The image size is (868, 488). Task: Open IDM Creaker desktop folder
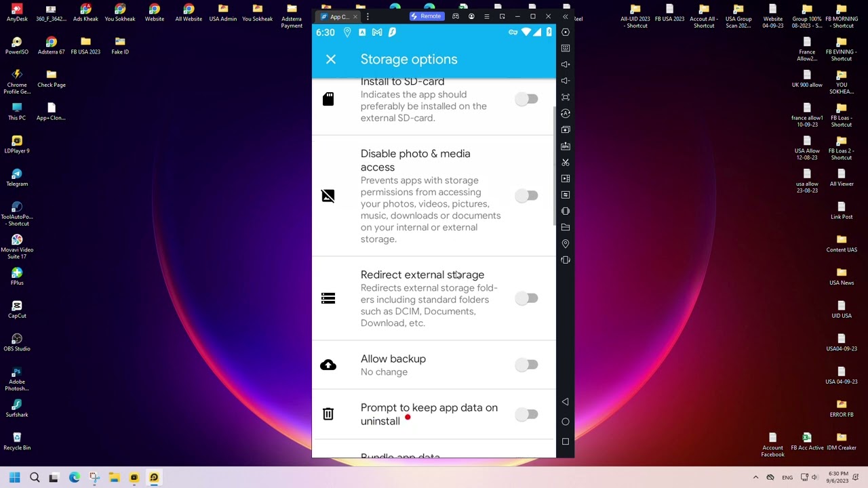842,441
